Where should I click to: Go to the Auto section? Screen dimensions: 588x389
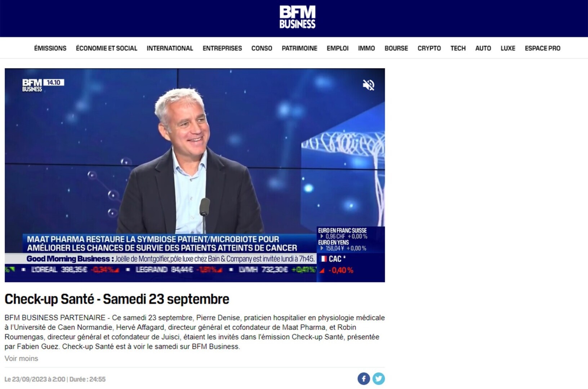(483, 48)
